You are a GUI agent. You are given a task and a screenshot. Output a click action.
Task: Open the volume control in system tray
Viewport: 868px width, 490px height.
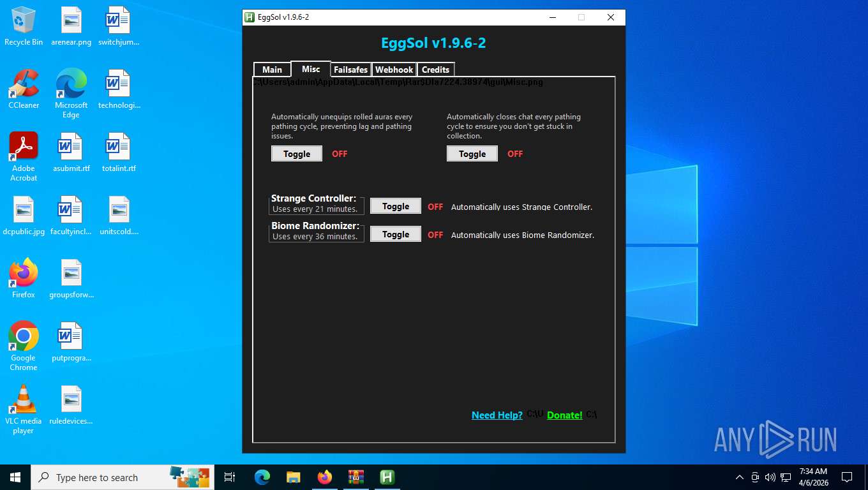[770, 477]
